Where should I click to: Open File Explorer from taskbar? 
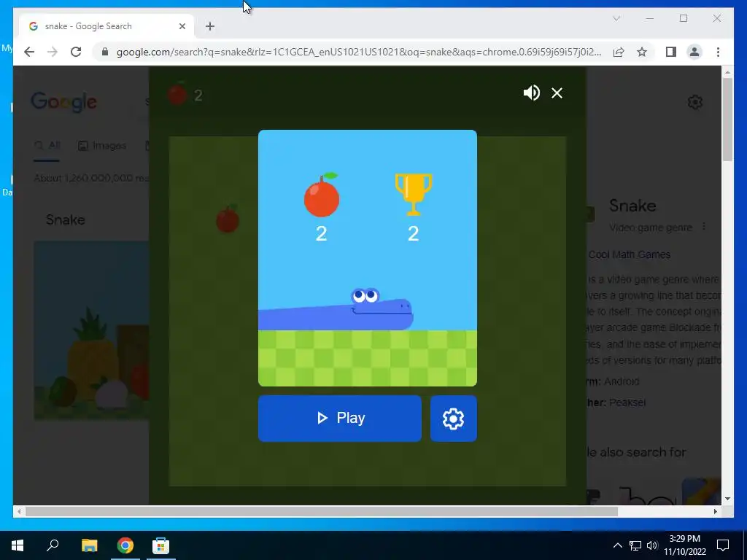coord(89,545)
